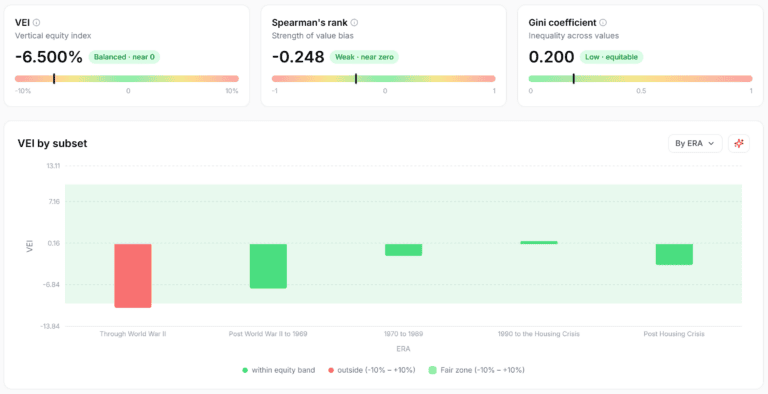This screenshot has height=394, width=768.
Task: Click the VEI gauge bar
Action: pyautogui.click(x=126, y=78)
